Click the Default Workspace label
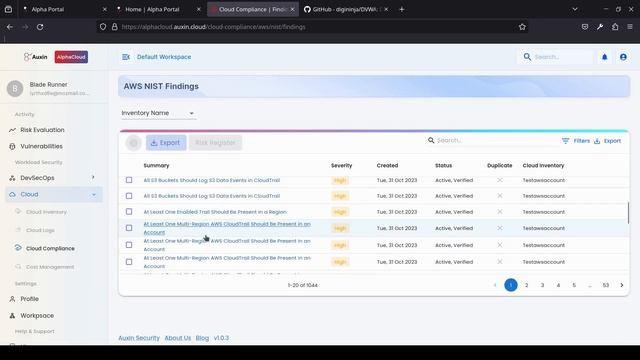Image resolution: width=640 pixels, height=360 pixels. (164, 57)
